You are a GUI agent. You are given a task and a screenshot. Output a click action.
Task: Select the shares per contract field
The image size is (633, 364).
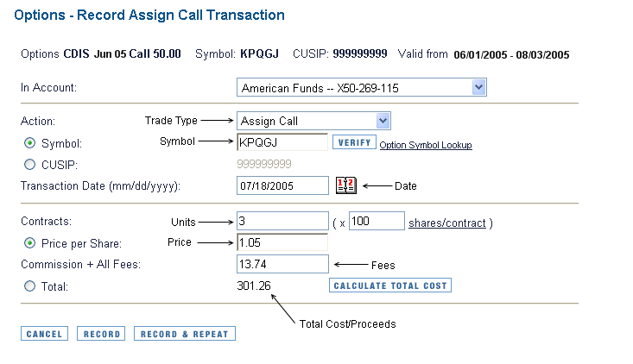(x=377, y=221)
